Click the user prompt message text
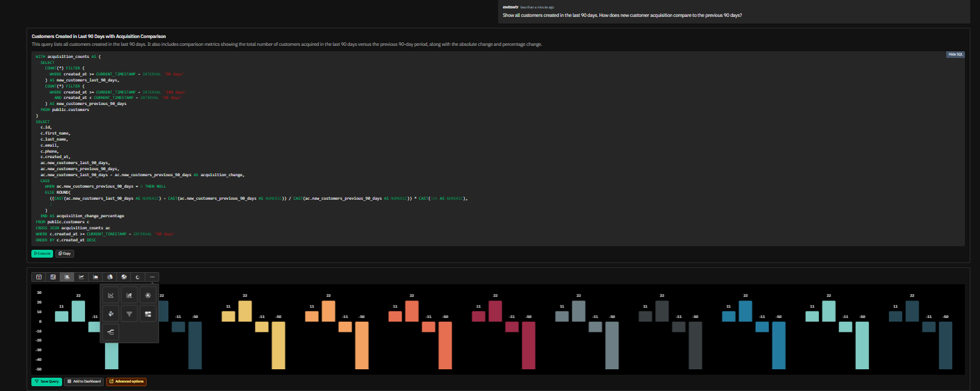The image size is (980, 391). (x=622, y=15)
